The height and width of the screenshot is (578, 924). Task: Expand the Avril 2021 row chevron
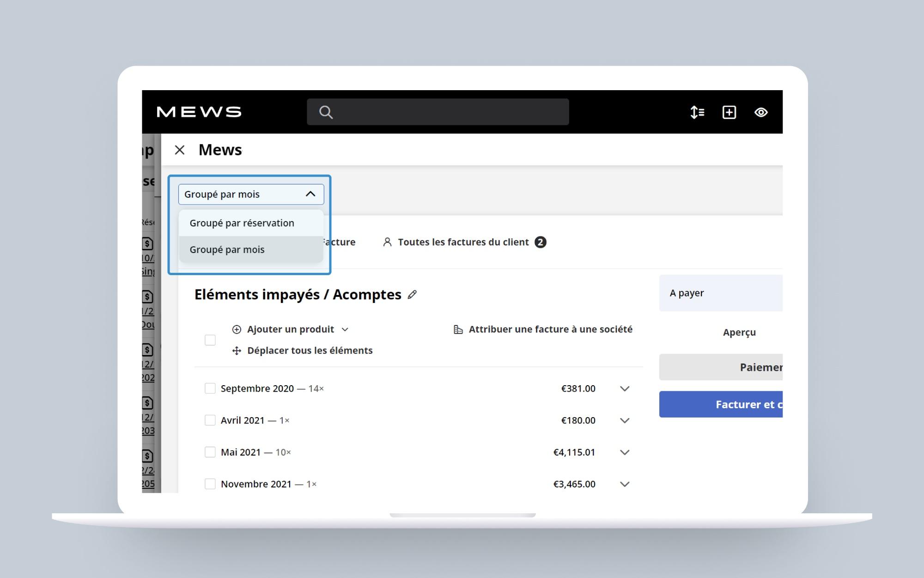pos(625,420)
